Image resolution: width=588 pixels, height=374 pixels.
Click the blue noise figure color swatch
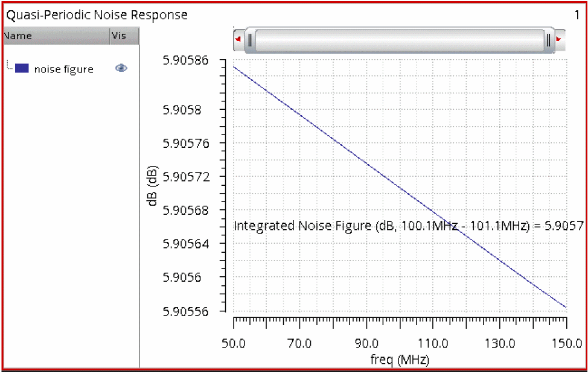[x=22, y=68]
